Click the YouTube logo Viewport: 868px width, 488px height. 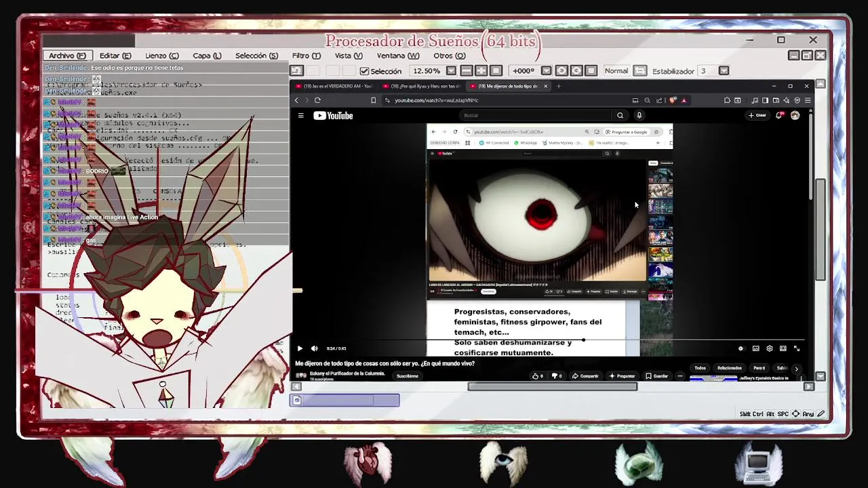[x=333, y=116]
